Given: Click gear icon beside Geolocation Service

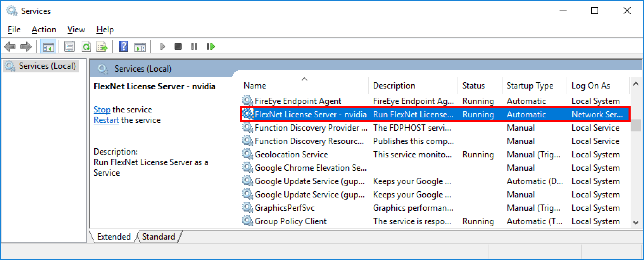Looking at the screenshot, I should 248,154.
